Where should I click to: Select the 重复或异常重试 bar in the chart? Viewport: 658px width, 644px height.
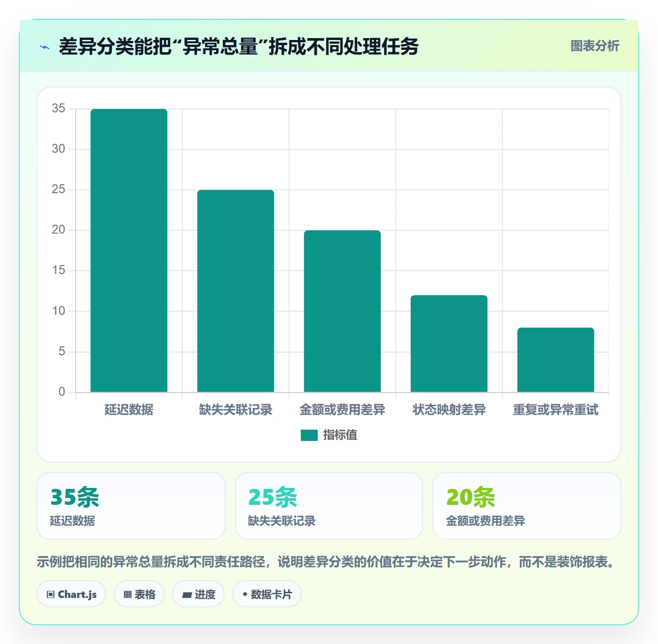point(556,360)
